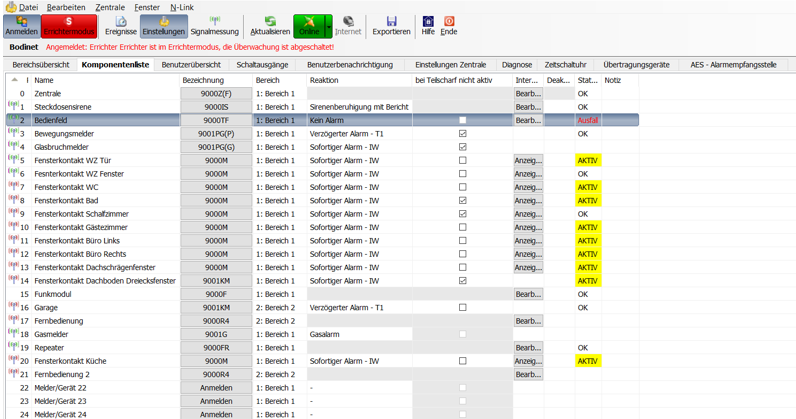Click Bearb... button for Steckdosensirene row
Image resolution: width=796 pixels, height=419 pixels.
[527, 106]
